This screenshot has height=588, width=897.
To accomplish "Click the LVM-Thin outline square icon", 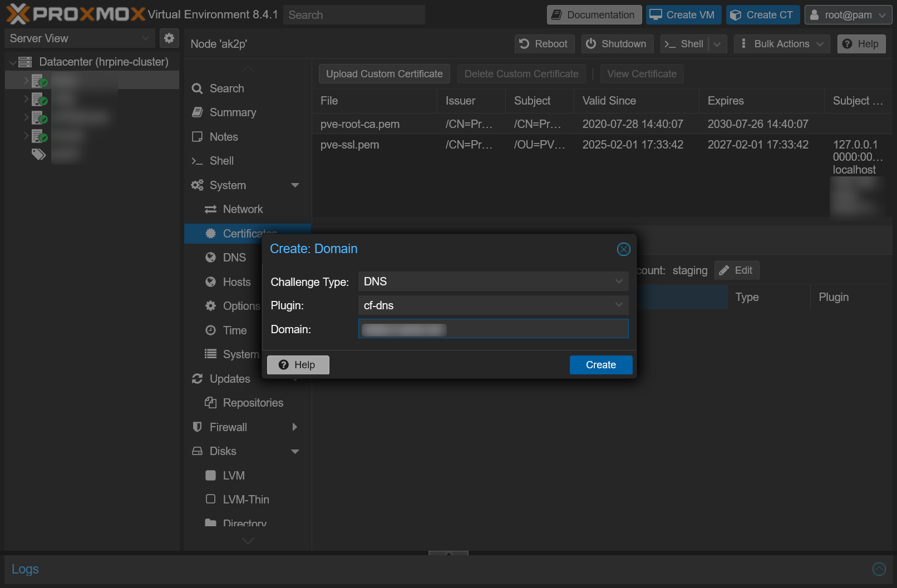I will click(x=210, y=499).
